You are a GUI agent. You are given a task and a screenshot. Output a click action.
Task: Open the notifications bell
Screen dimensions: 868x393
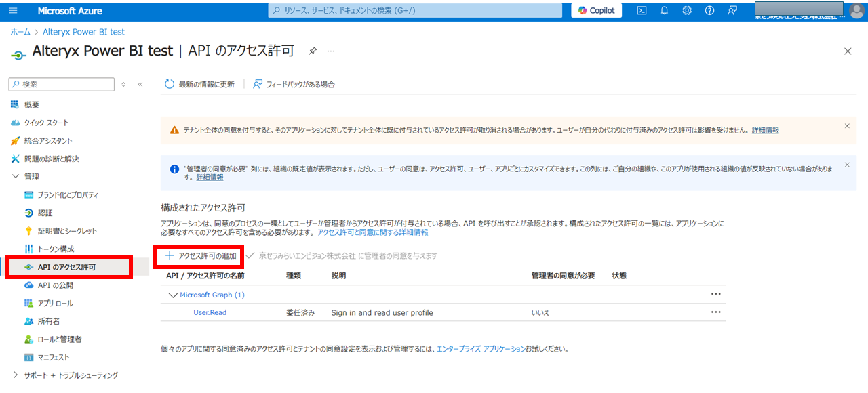(x=665, y=11)
